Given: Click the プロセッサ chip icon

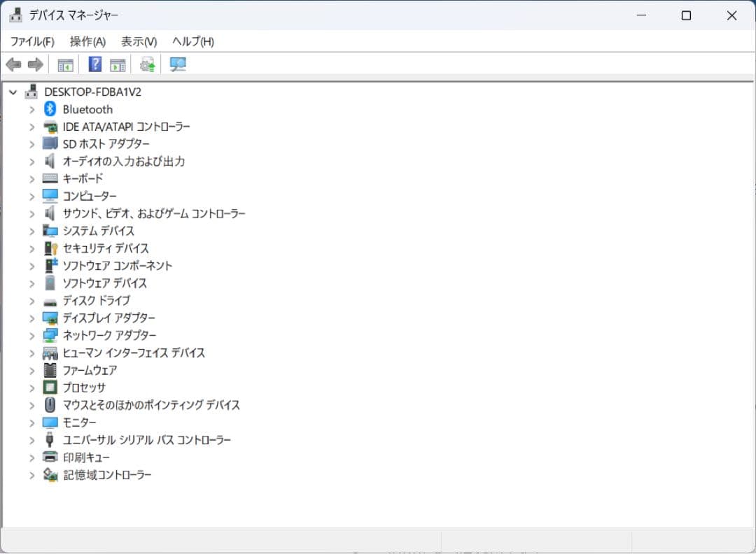Looking at the screenshot, I should (50, 388).
